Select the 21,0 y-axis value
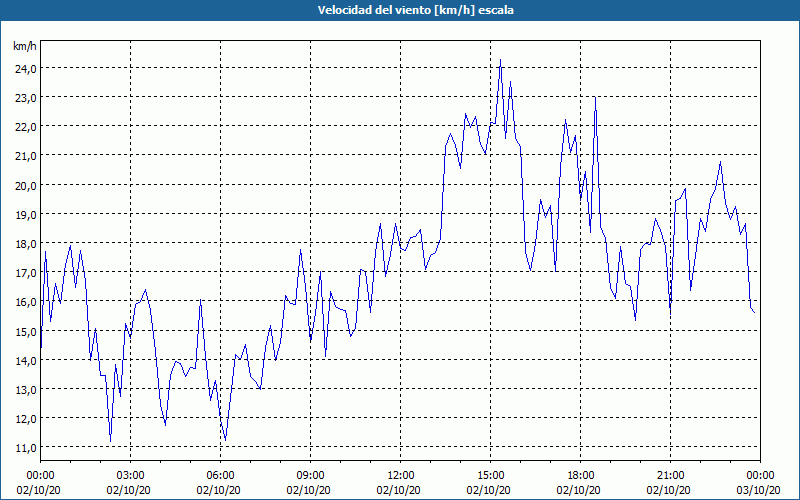800x500 pixels. point(25,156)
